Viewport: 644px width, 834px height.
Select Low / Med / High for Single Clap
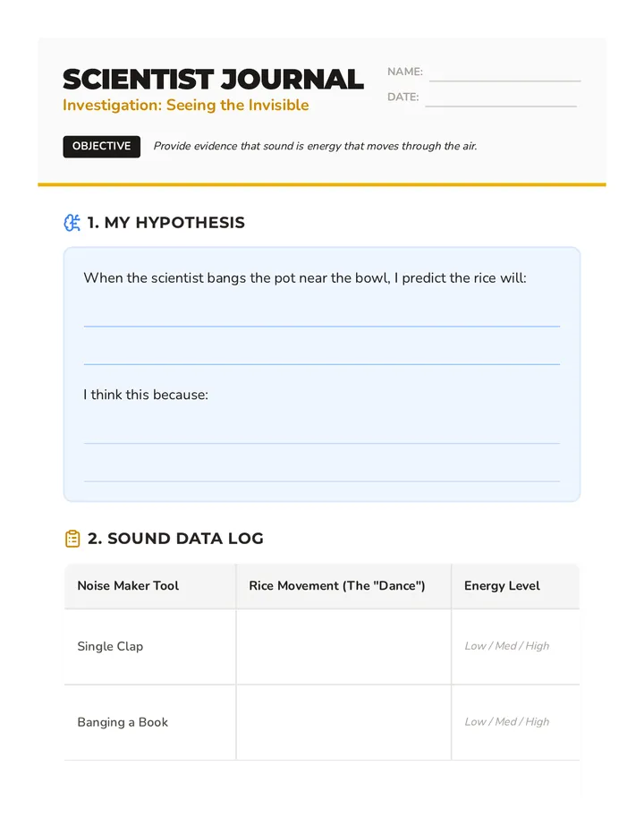pos(507,646)
